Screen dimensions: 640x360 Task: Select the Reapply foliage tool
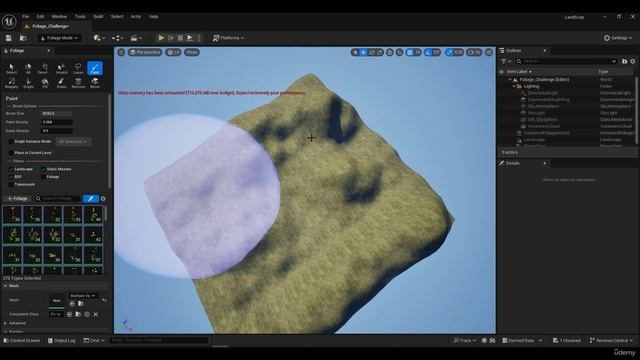click(x=11, y=83)
